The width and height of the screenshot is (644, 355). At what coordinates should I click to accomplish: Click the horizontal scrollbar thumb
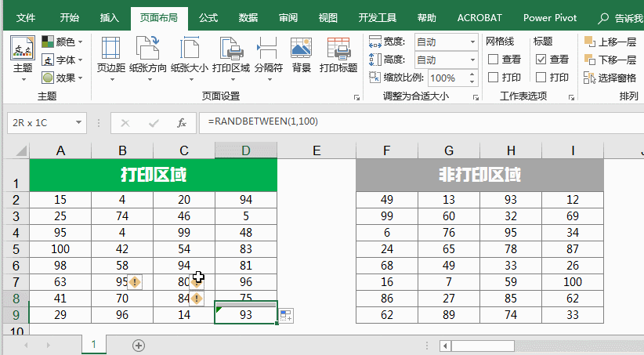(x=483, y=346)
